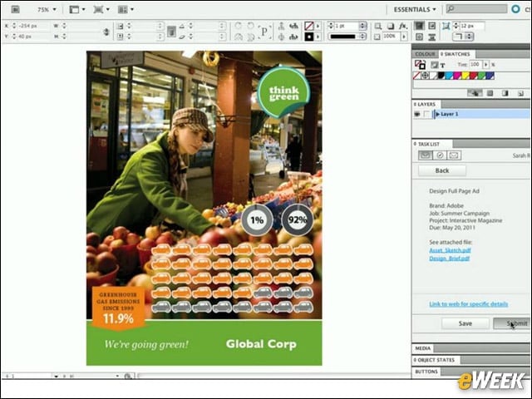Switch to the COLOUR panel tab
This screenshot has width=532, height=399.
click(425, 54)
